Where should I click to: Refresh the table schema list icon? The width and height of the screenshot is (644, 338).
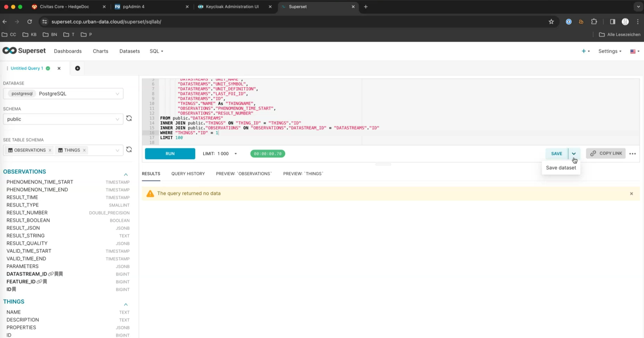click(129, 150)
